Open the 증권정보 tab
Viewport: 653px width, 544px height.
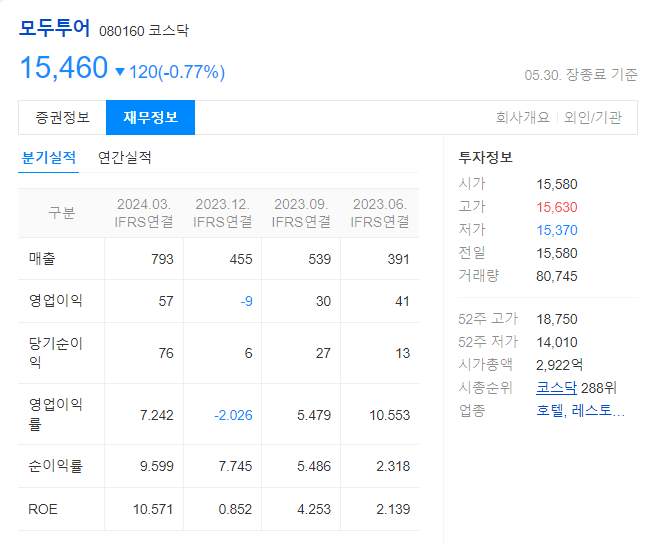62,117
